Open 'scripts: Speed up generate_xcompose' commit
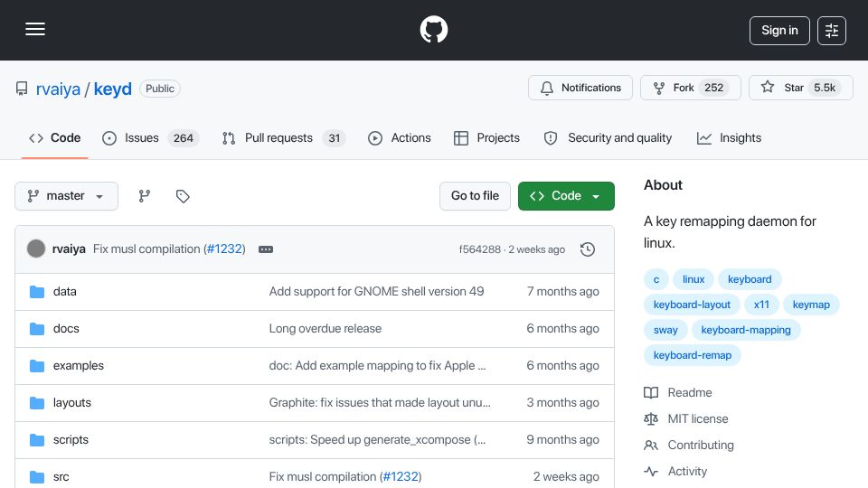Image resolution: width=868 pixels, height=488 pixels. [x=377, y=440]
